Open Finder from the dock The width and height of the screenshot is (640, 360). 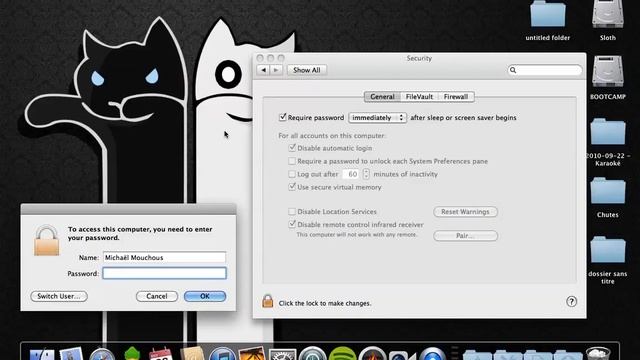pyautogui.click(x=42, y=353)
